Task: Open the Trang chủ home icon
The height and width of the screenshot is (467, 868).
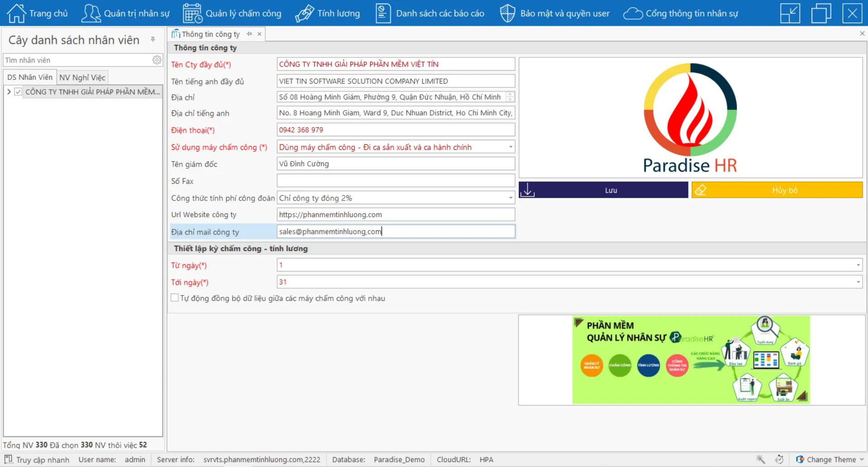Action: (x=16, y=13)
